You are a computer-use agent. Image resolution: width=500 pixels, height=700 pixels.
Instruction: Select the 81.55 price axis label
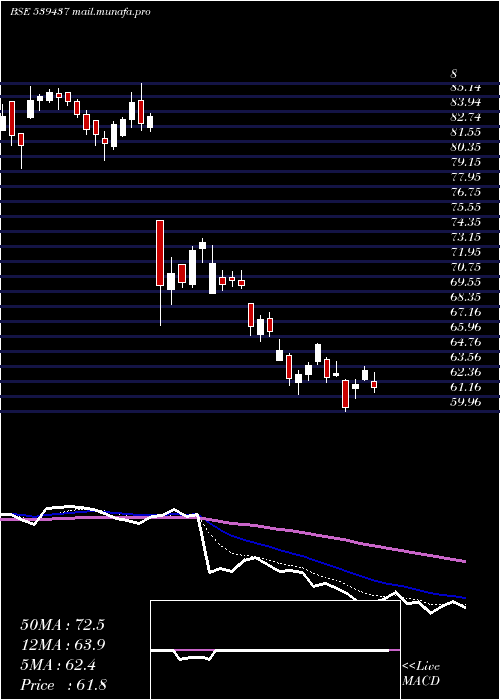coord(466,132)
